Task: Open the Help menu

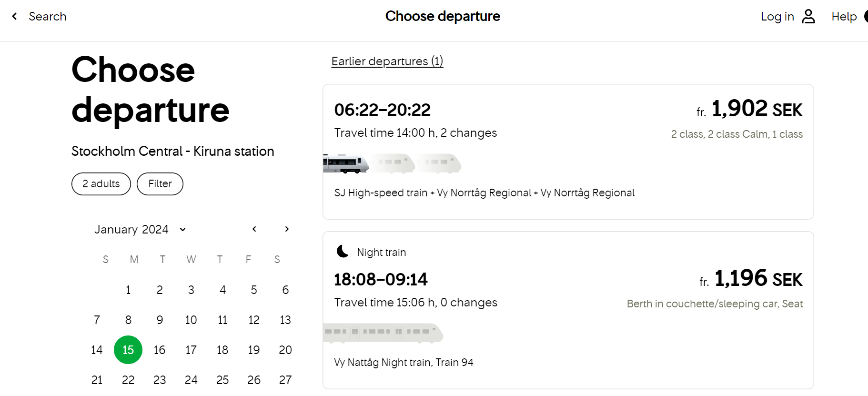Action: pos(844,17)
